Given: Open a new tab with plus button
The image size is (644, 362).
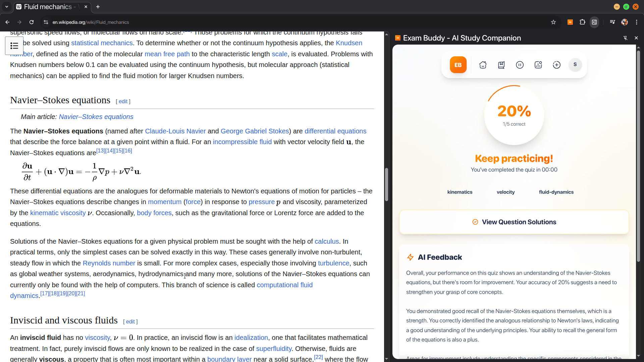Looking at the screenshot, I should click(98, 7).
